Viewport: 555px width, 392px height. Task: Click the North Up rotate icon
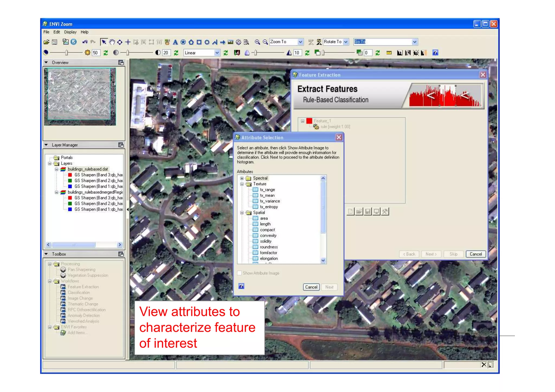319,42
